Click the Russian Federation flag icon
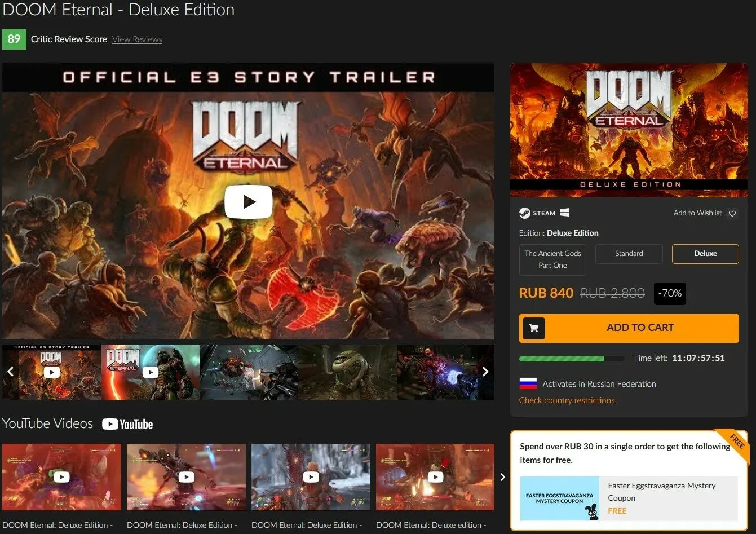 [x=528, y=384]
